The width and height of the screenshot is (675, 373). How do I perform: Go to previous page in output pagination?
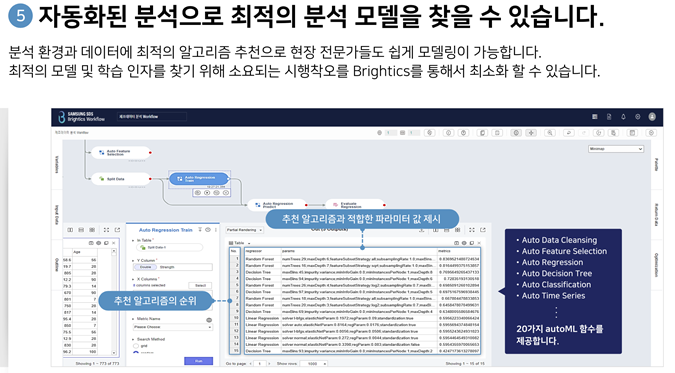pyautogui.click(x=251, y=364)
